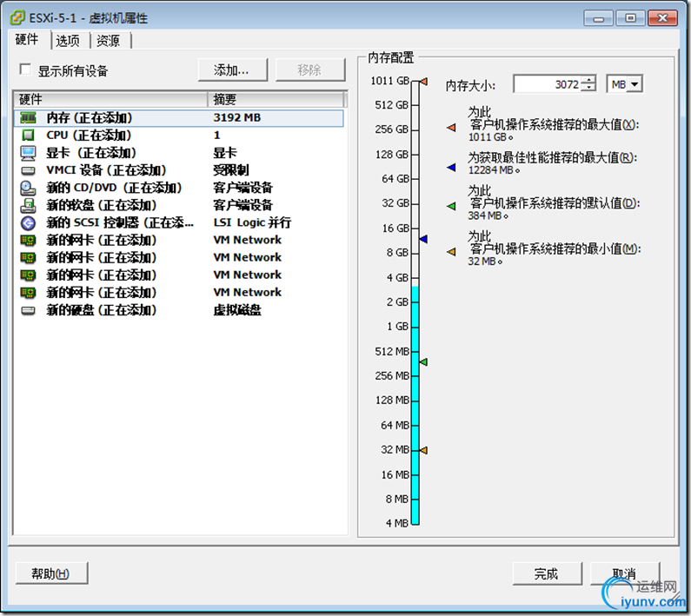Click the CPU icon in the hardware list
The height and width of the screenshot is (616, 691).
point(28,135)
